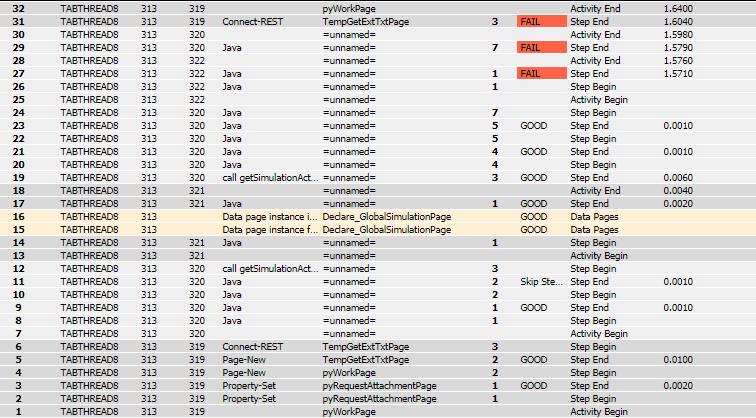Viewport: 756px width, 418px height.
Task: Click line number 24
Action: pyautogui.click(x=18, y=113)
